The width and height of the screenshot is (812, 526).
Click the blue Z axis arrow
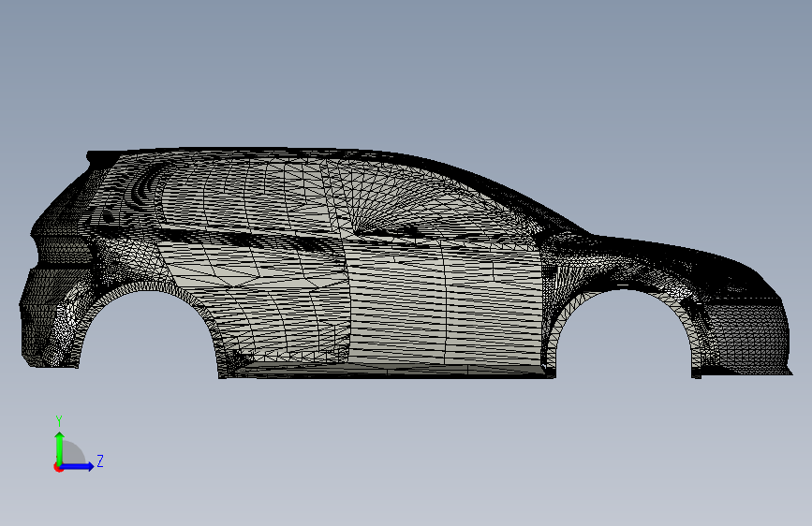click(x=78, y=466)
